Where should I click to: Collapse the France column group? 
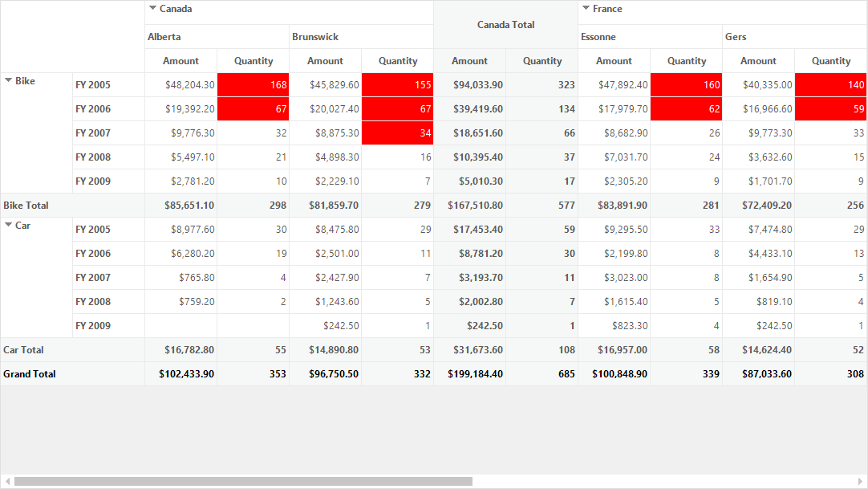tap(586, 8)
